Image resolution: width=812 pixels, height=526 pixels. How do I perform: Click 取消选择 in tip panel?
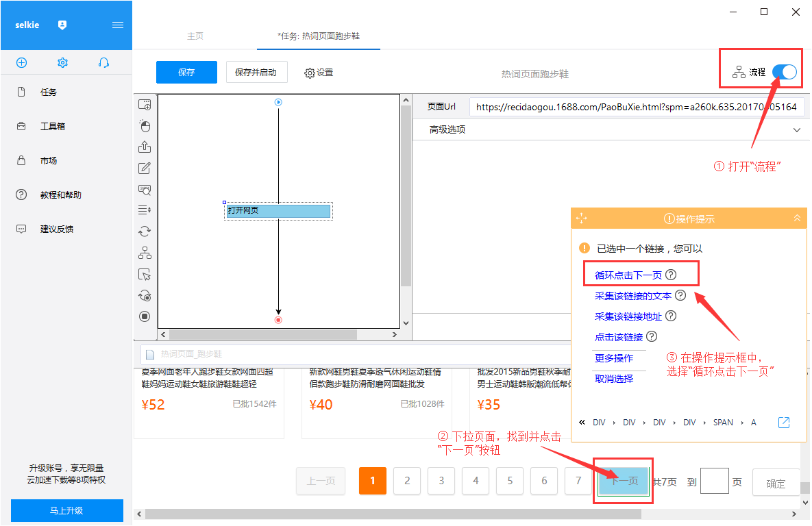614,379
